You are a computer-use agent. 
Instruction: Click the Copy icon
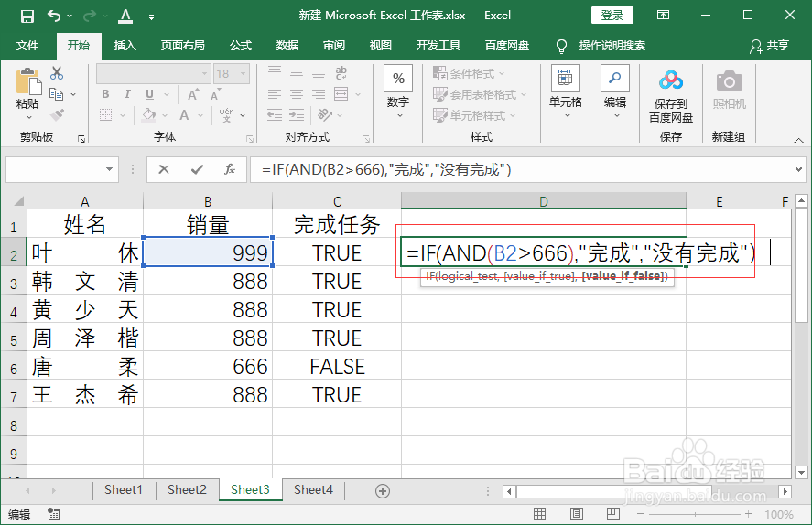pos(56,94)
